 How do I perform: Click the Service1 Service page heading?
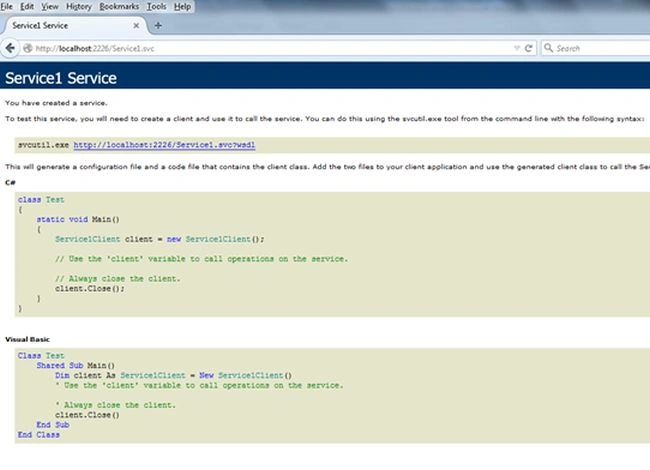(x=61, y=78)
